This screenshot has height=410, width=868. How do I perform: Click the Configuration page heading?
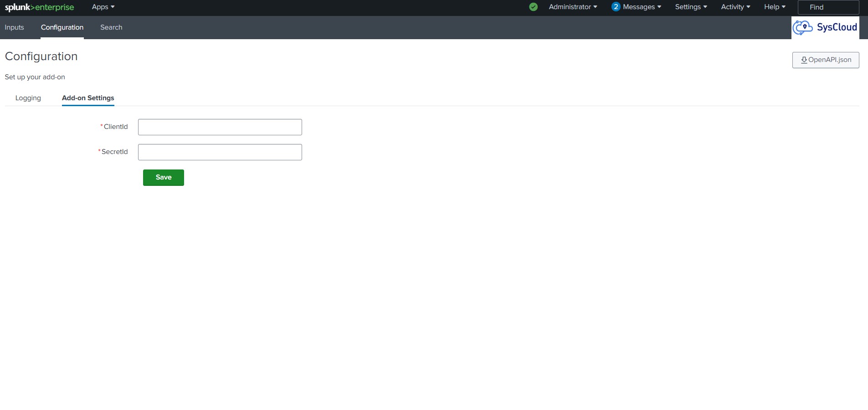point(41,56)
